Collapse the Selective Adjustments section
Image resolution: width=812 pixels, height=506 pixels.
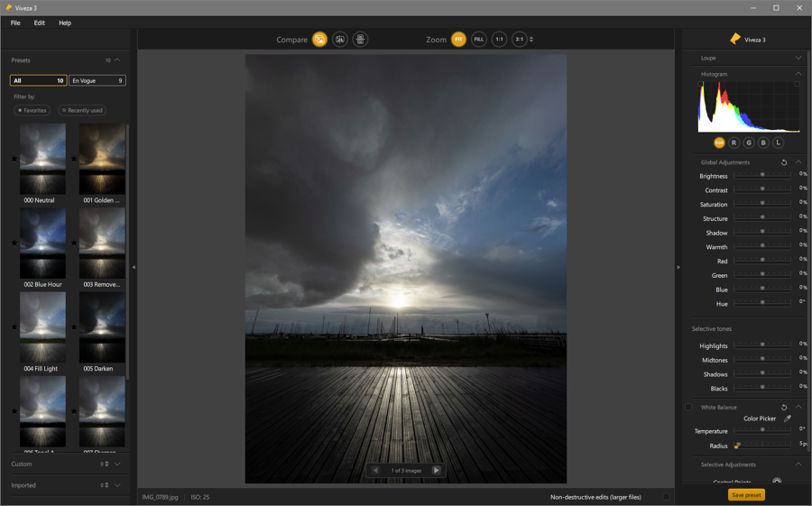(798, 465)
